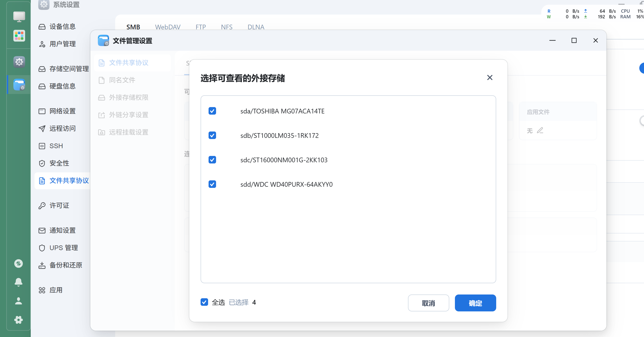Uncheck the sdb/ST1000LM035-1RK172 checkbox

coord(212,135)
